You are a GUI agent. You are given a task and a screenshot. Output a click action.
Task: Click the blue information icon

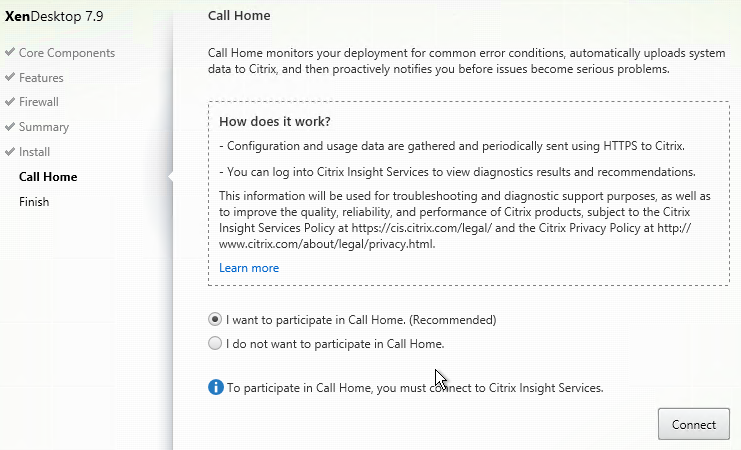(x=215, y=387)
